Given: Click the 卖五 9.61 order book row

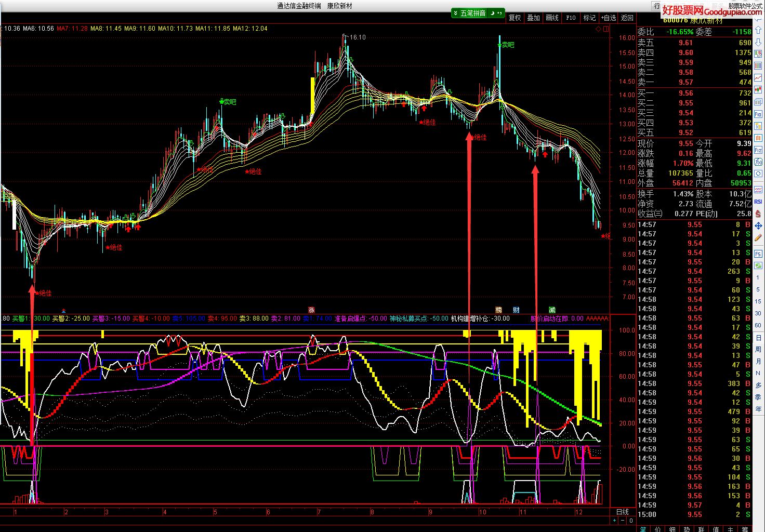Looking at the screenshot, I should pyautogui.click(x=694, y=43).
